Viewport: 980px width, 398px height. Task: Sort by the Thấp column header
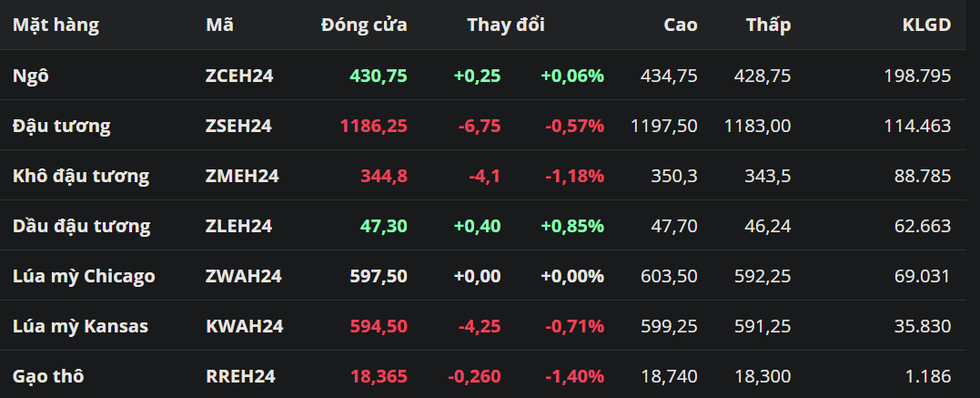click(x=768, y=26)
